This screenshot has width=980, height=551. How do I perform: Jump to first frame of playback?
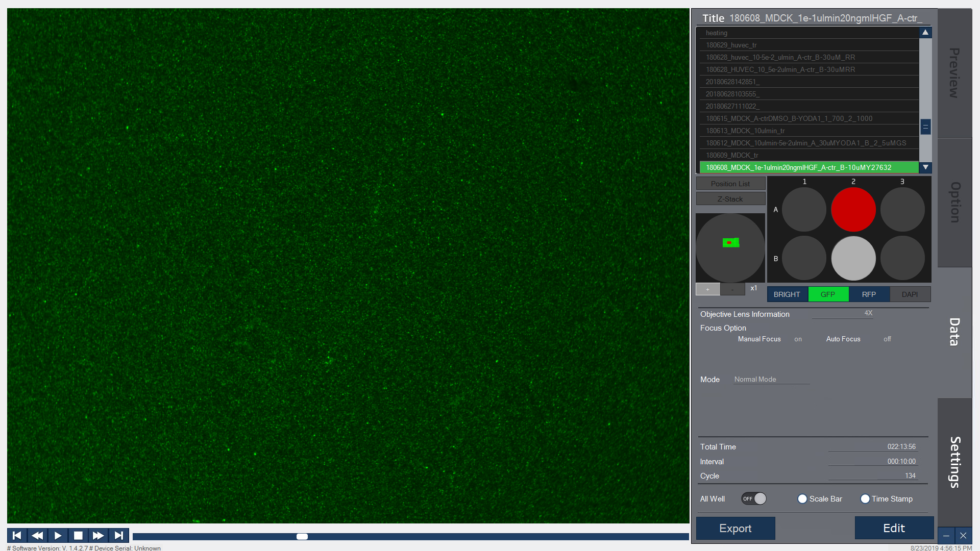coord(17,535)
